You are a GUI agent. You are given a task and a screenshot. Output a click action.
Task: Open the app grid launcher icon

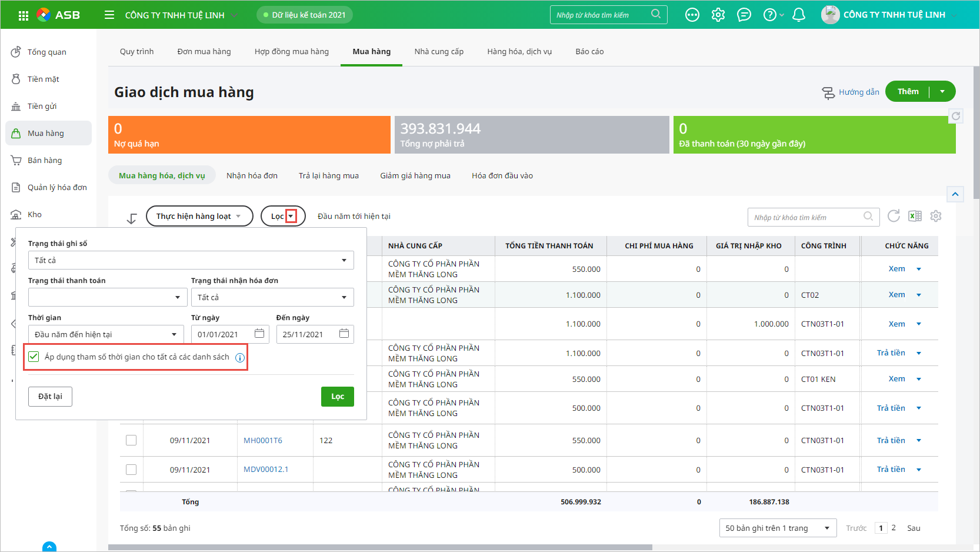pyautogui.click(x=24, y=15)
